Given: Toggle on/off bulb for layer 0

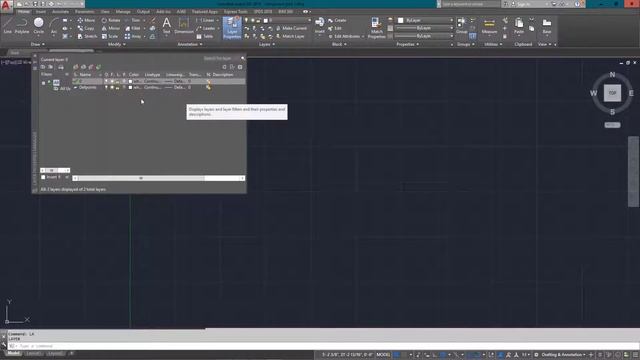Looking at the screenshot, I should point(107,81).
